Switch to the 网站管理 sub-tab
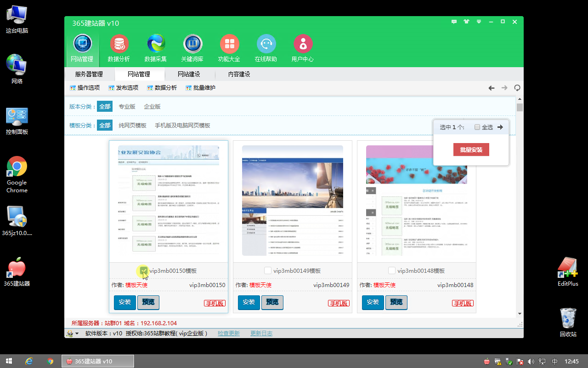Viewport: 588px width, 368px height. (x=139, y=74)
